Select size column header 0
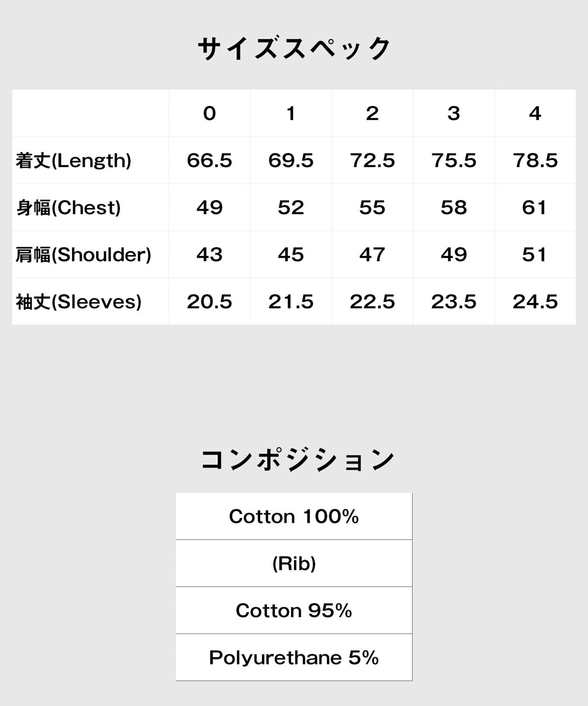Viewport: 588px width, 706px height. tap(209, 113)
